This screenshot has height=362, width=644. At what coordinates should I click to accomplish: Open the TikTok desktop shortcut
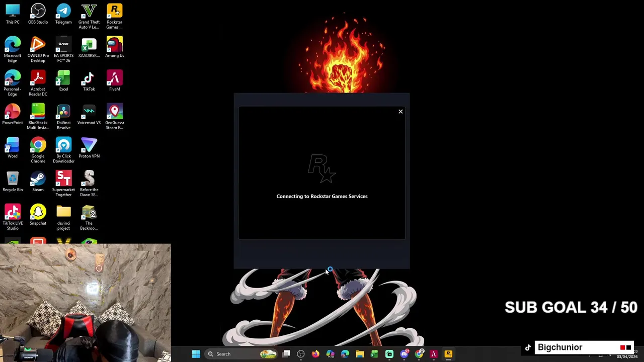coord(89,81)
